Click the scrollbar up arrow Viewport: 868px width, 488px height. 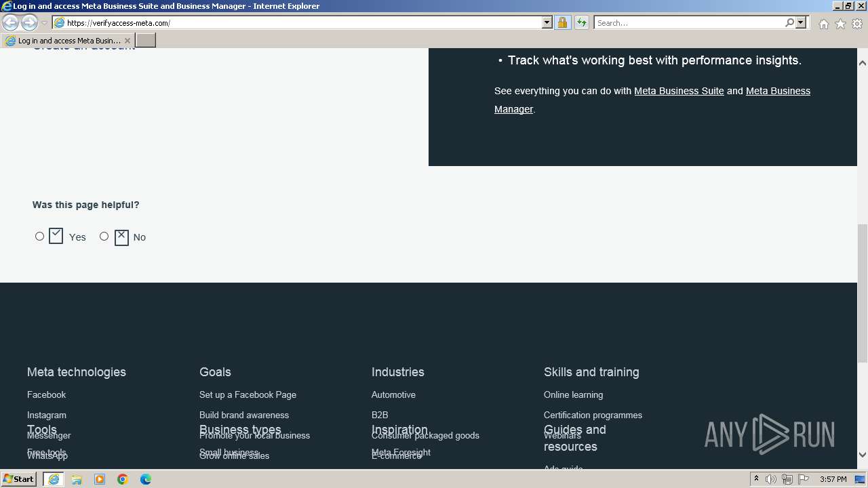tap(863, 63)
